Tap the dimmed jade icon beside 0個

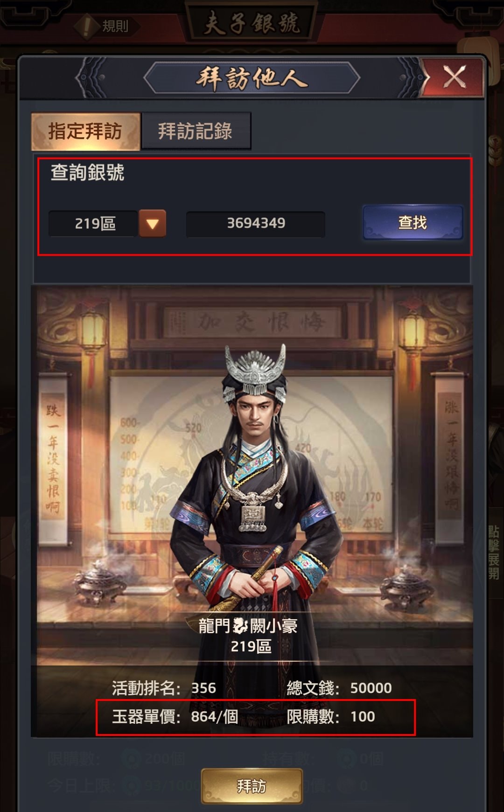(x=347, y=759)
